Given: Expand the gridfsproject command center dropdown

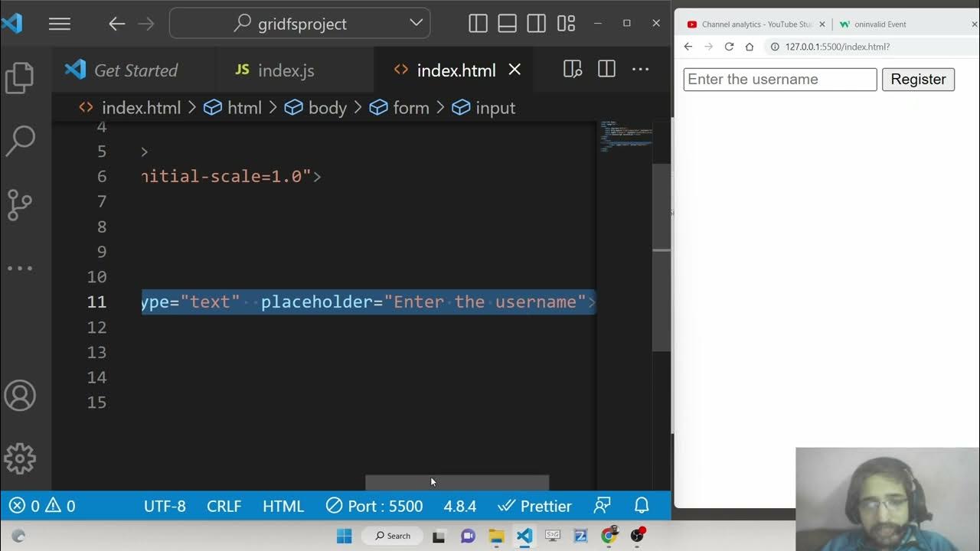Looking at the screenshot, I should 416,23.
